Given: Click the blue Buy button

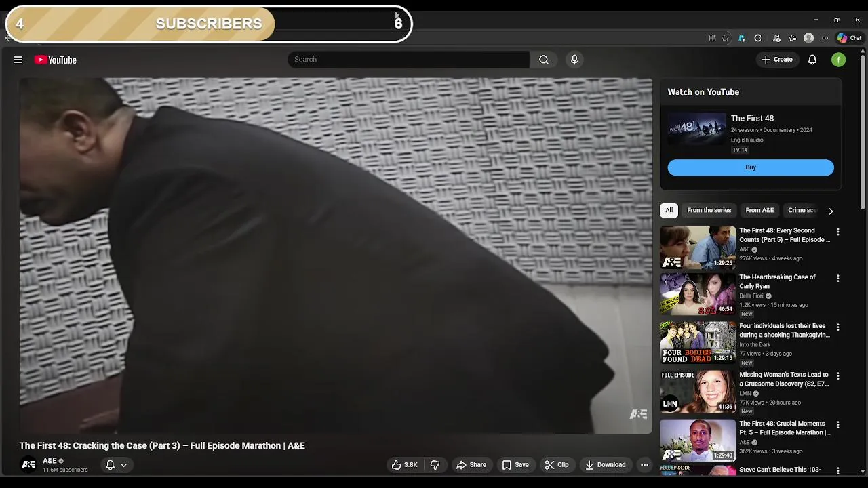Looking at the screenshot, I should coord(751,167).
